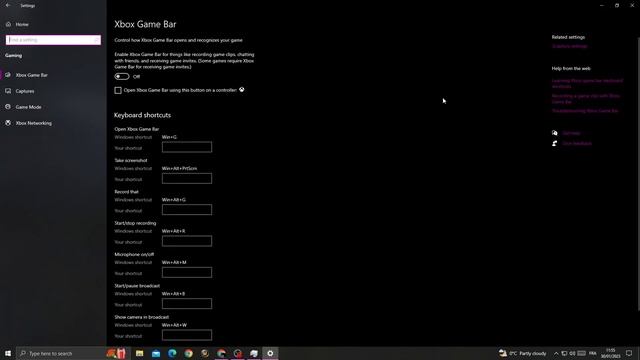The height and width of the screenshot is (360, 640).
Task: Click the search magnifier in Find a setting
Action: 96,40
